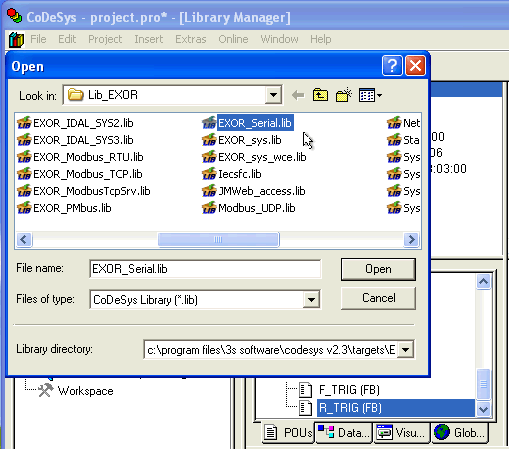Click in the File name input field
Viewport: 509px width, 449px height.
point(205,269)
